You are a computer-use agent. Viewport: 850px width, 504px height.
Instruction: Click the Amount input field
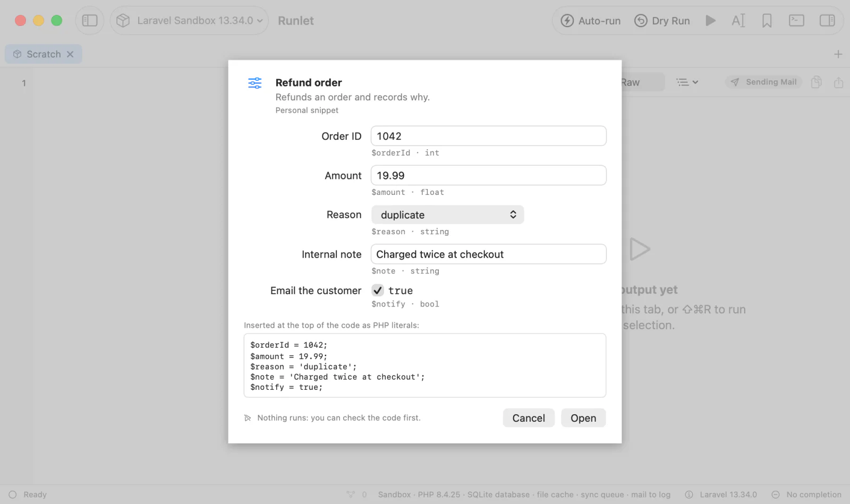coord(488,175)
